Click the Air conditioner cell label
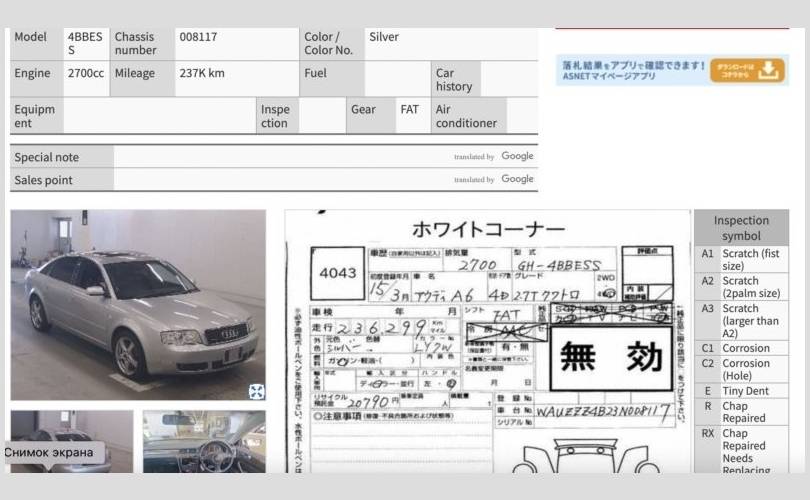This screenshot has width=810, height=500. point(466,116)
